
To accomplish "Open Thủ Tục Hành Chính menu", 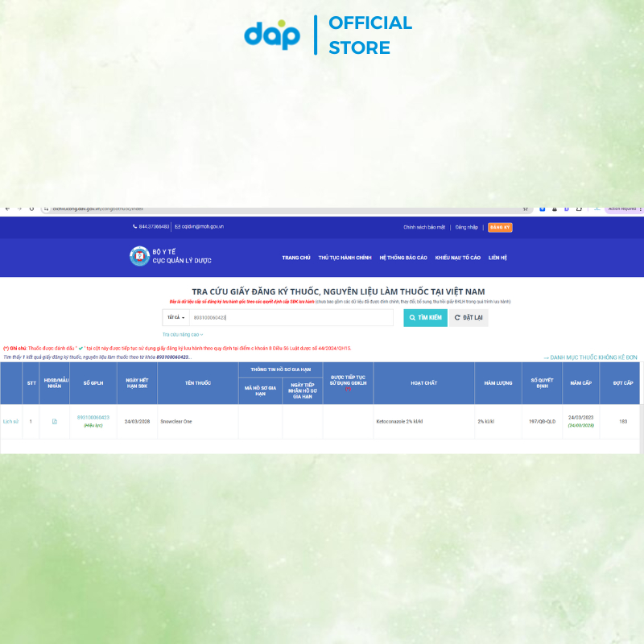I will coord(345,258).
